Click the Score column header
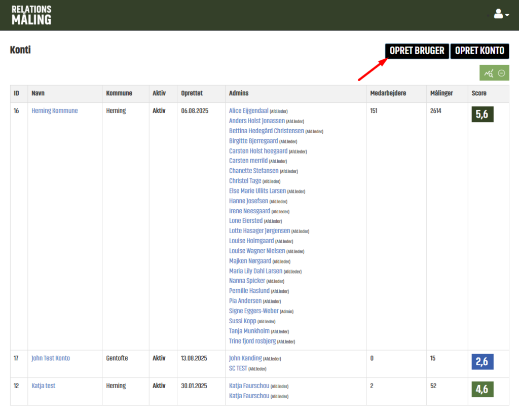The height and width of the screenshot is (420, 519). click(479, 93)
